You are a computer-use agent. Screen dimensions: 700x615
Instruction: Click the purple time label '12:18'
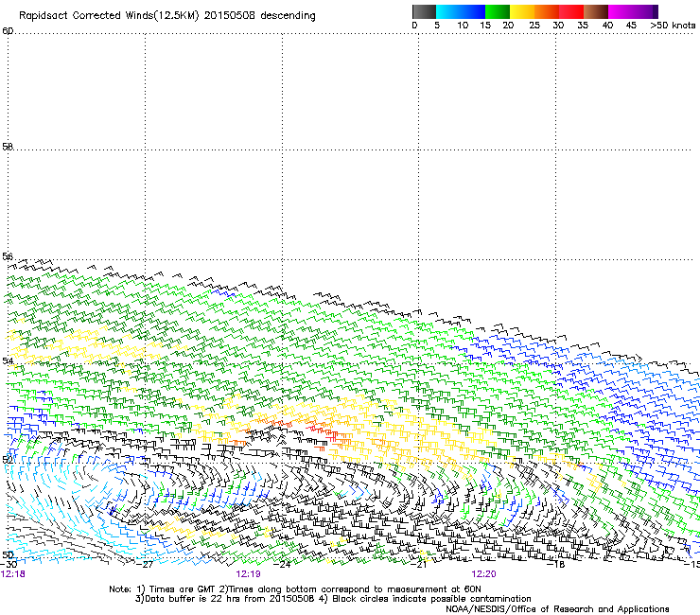13,574
